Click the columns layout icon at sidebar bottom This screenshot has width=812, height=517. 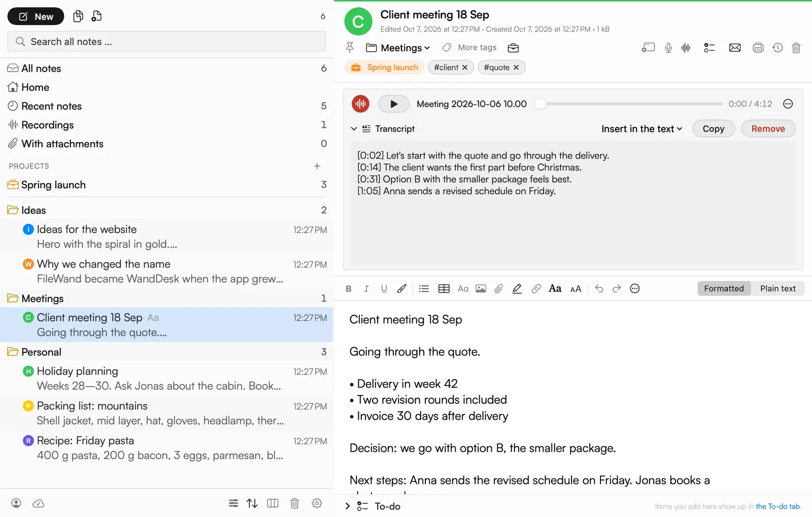coord(273,503)
